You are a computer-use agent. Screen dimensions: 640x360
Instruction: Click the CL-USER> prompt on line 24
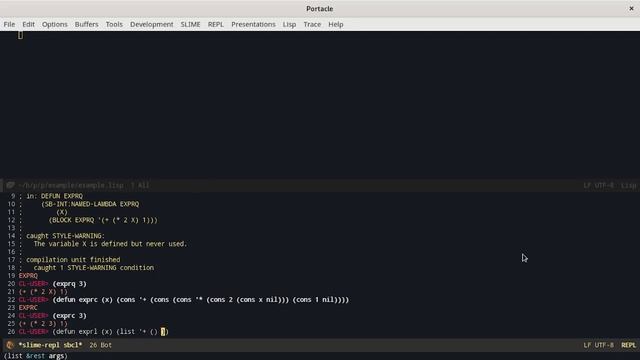coord(33,316)
